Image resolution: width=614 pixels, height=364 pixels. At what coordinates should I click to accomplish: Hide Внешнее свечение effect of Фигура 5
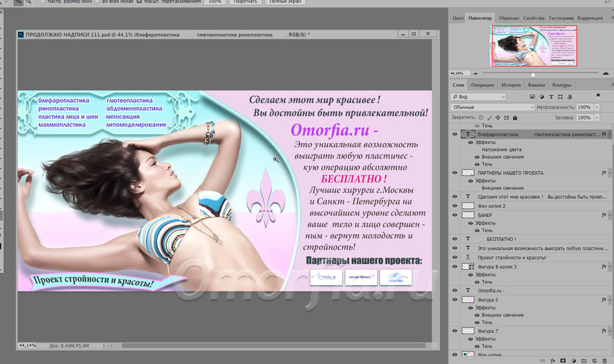477,315
